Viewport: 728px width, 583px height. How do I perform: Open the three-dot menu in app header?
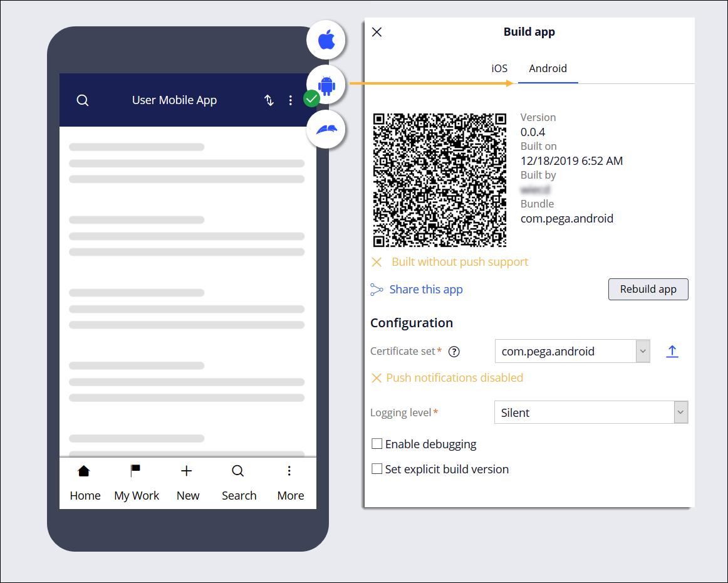pyautogui.click(x=290, y=100)
